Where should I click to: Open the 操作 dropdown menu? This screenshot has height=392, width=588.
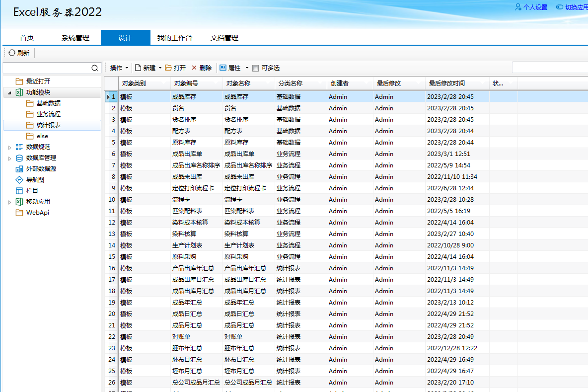(119, 68)
